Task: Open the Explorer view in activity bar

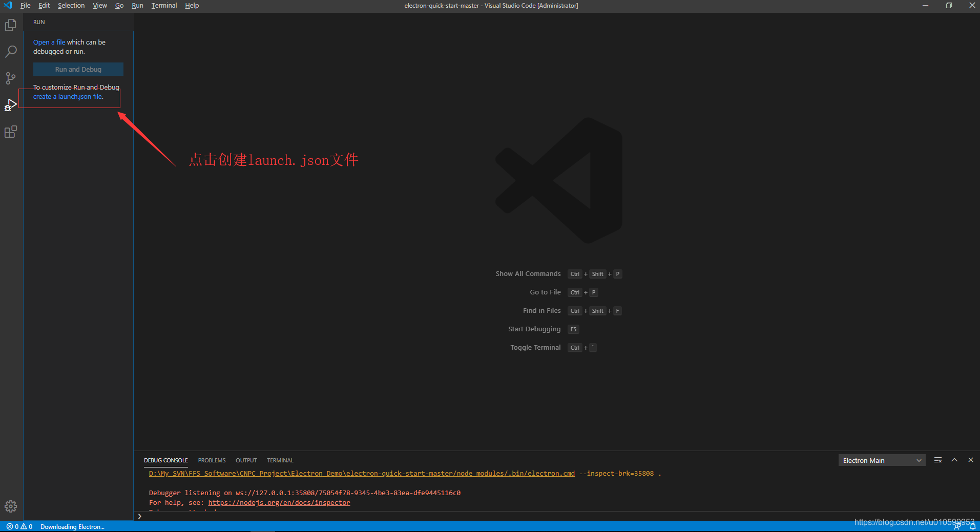Action: (11, 25)
